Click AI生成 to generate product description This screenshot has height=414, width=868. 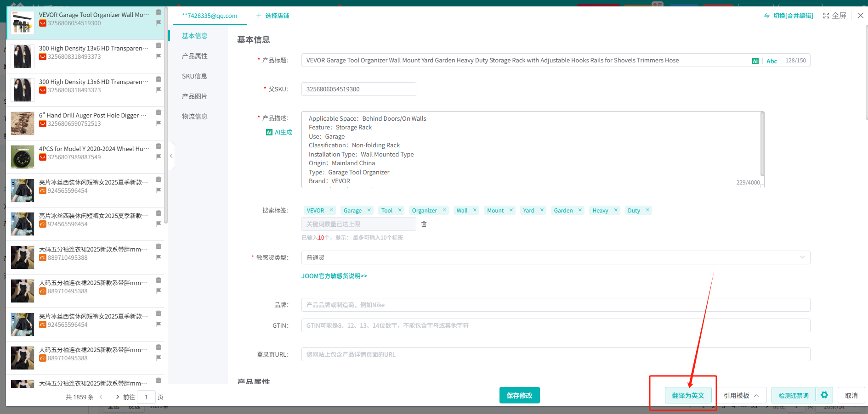point(279,132)
